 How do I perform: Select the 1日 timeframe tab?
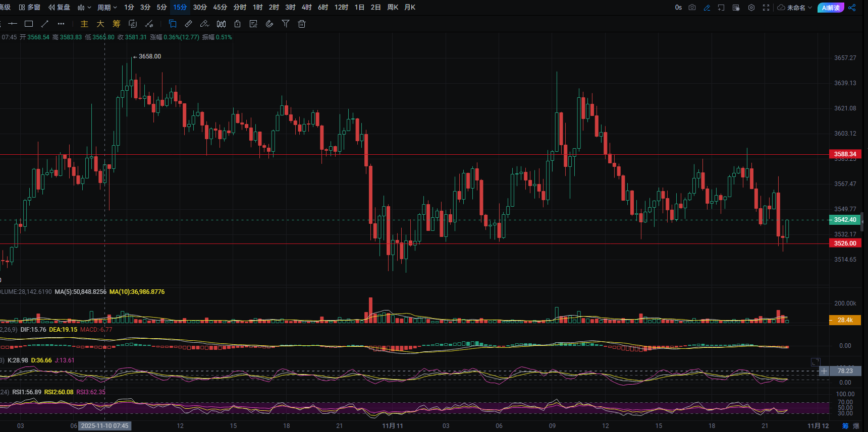(x=359, y=8)
